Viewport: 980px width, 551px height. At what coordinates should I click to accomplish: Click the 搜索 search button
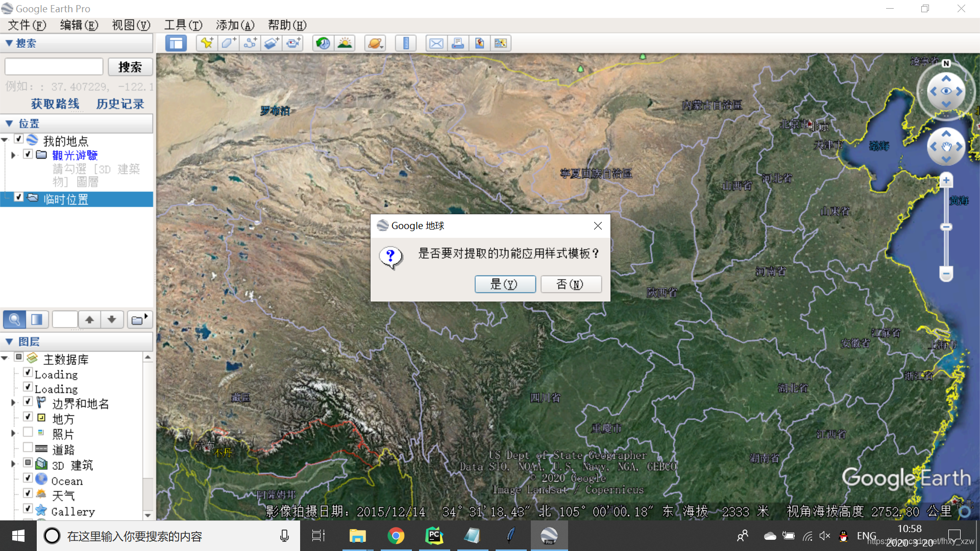click(x=130, y=67)
